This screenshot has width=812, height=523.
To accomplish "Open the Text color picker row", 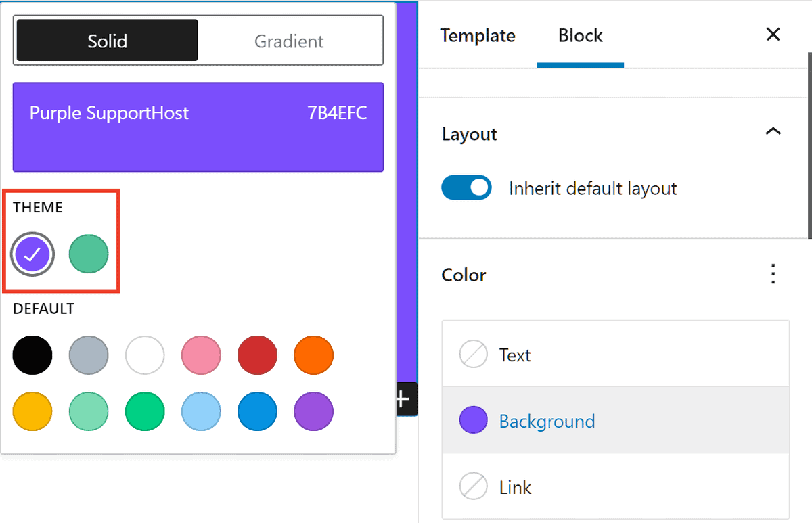I will click(614, 355).
